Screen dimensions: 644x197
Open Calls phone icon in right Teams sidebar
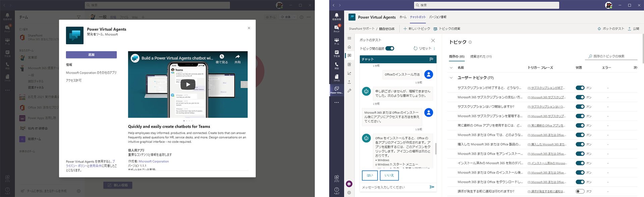(336, 66)
